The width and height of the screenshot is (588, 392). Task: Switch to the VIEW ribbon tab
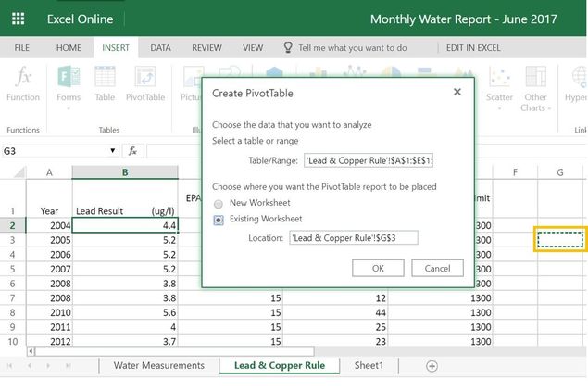(x=253, y=48)
